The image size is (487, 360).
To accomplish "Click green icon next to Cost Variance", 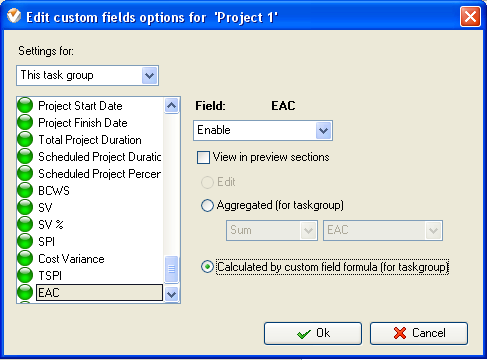I will [25, 258].
